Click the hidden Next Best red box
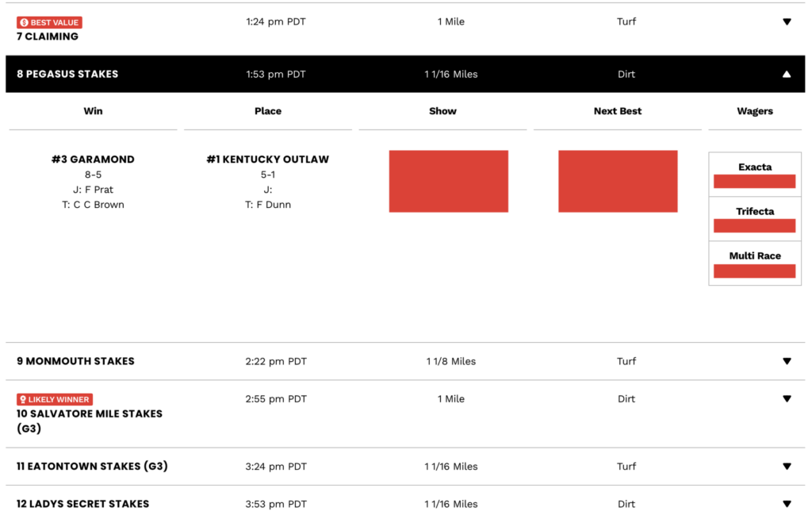This screenshot has width=812, height=519. click(x=618, y=181)
